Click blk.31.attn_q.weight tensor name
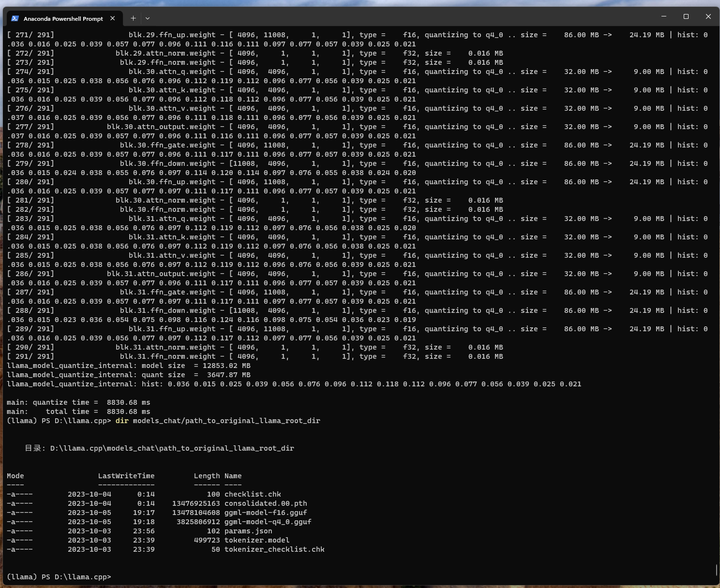The height and width of the screenshot is (588, 720). (172, 218)
